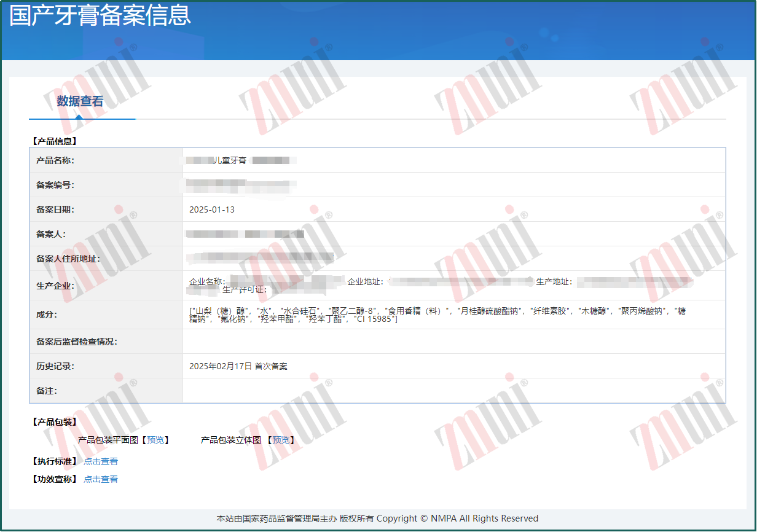Open the 数据查看 tab
Image resolution: width=757 pixels, height=532 pixels.
(x=80, y=101)
